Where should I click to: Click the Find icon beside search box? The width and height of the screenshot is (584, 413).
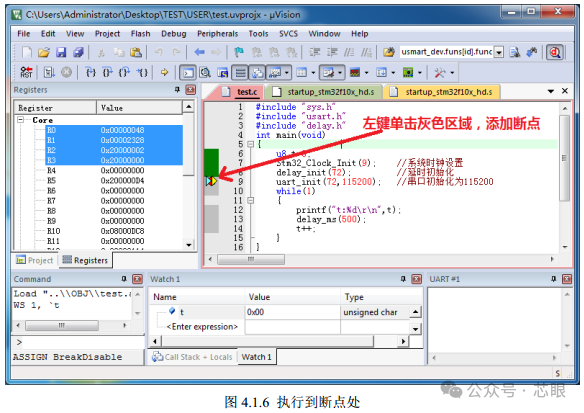[x=515, y=52]
